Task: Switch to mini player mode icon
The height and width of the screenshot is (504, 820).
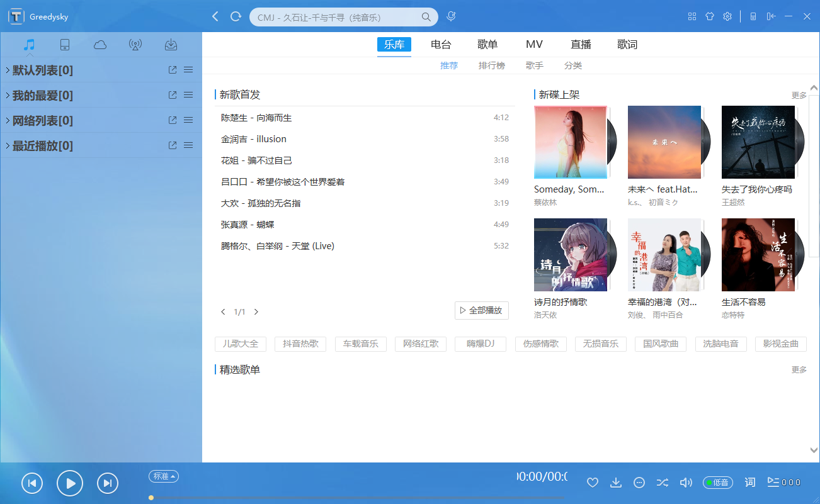Action: click(x=753, y=16)
